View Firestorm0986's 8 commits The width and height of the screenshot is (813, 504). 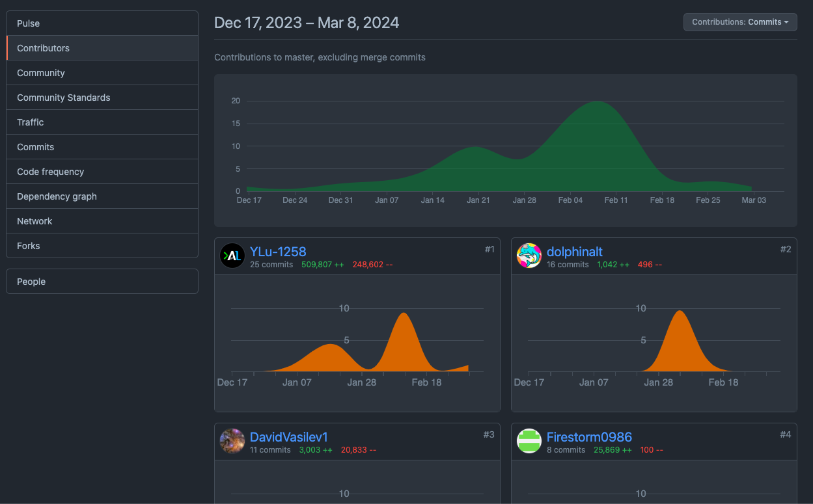[566, 450]
